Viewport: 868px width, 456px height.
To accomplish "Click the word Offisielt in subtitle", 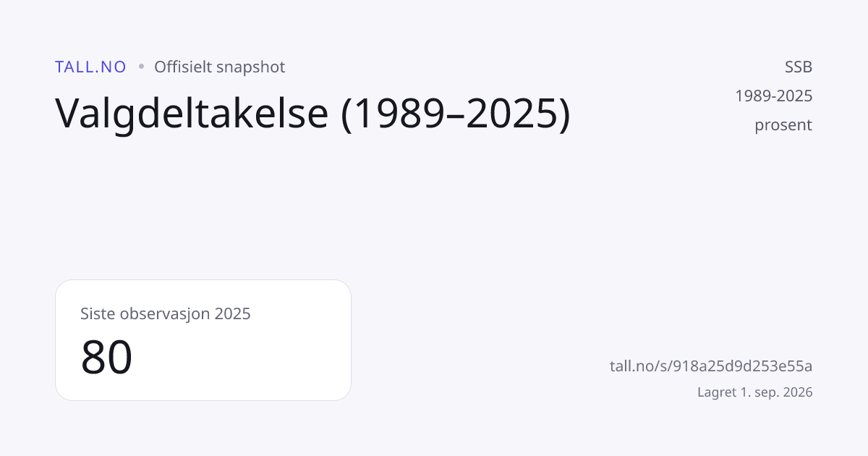I will click(x=183, y=67).
